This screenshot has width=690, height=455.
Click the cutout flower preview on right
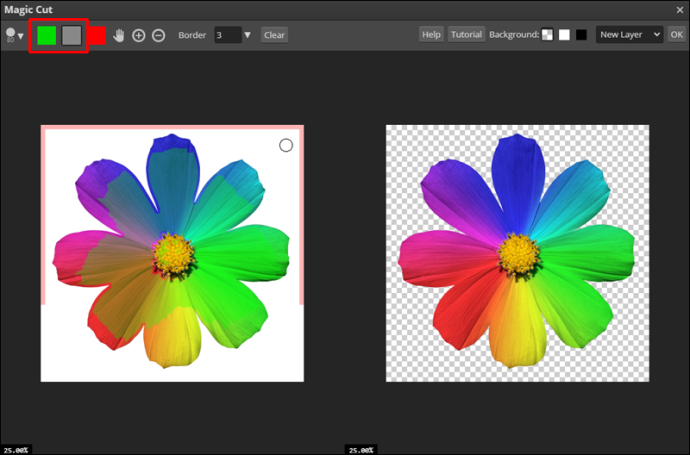pos(517,252)
